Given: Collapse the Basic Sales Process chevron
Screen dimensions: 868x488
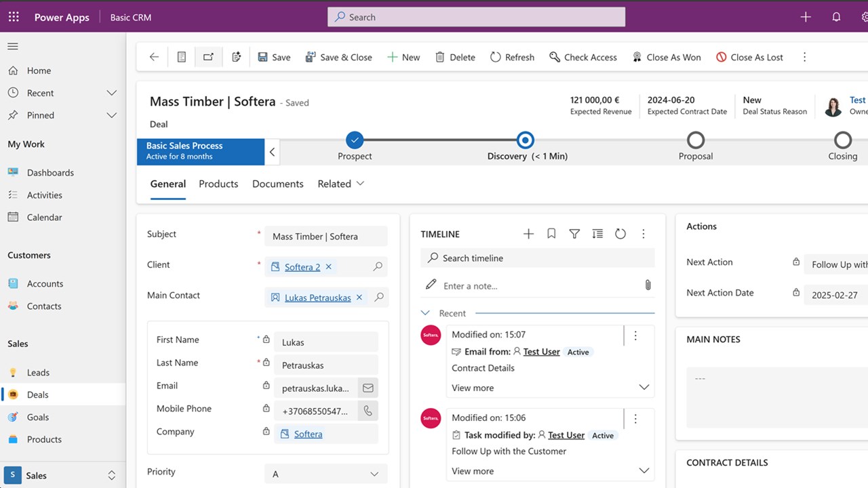Looking at the screenshot, I should [272, 152].
